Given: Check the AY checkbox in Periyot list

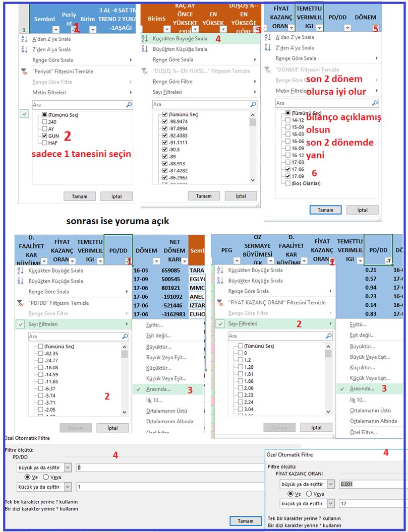Looking at the screenshot, I should (44, 129).
